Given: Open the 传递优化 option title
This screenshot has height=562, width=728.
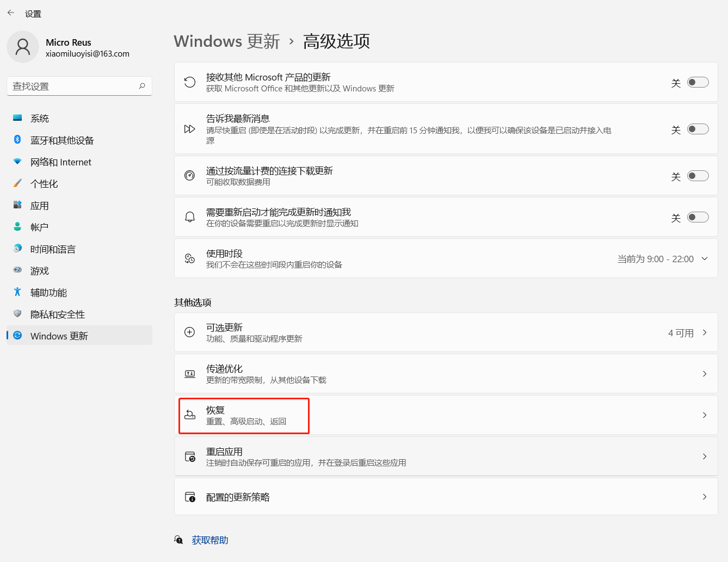Looking at the screenshot, I should [224, 368].
